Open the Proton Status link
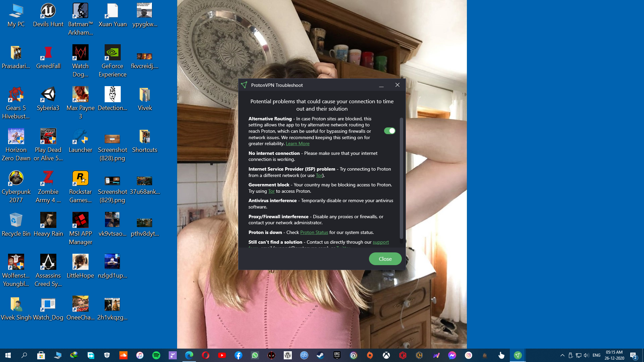 314,232
